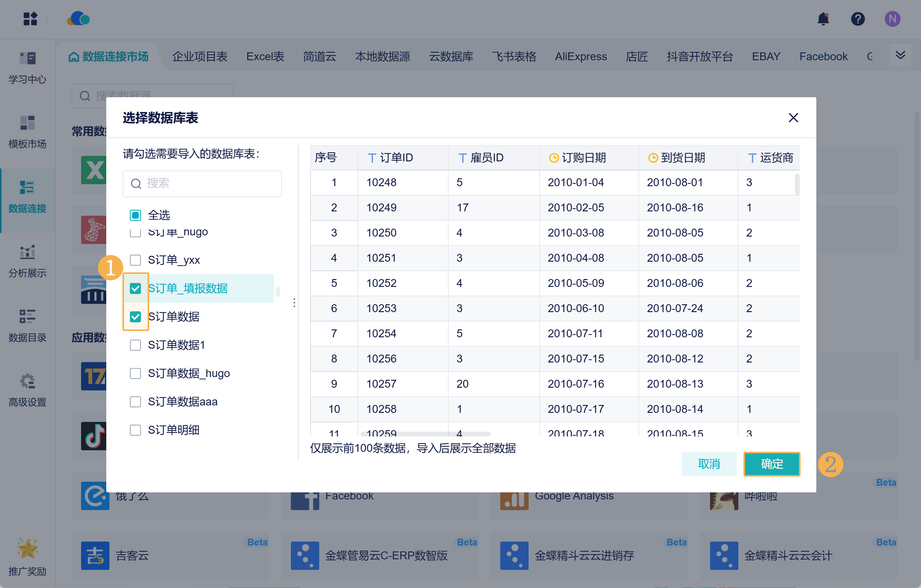Viewport: 921px width, 588px height.
Task: Check the S订单数据1 checkbox
Action: pos(135,345)
